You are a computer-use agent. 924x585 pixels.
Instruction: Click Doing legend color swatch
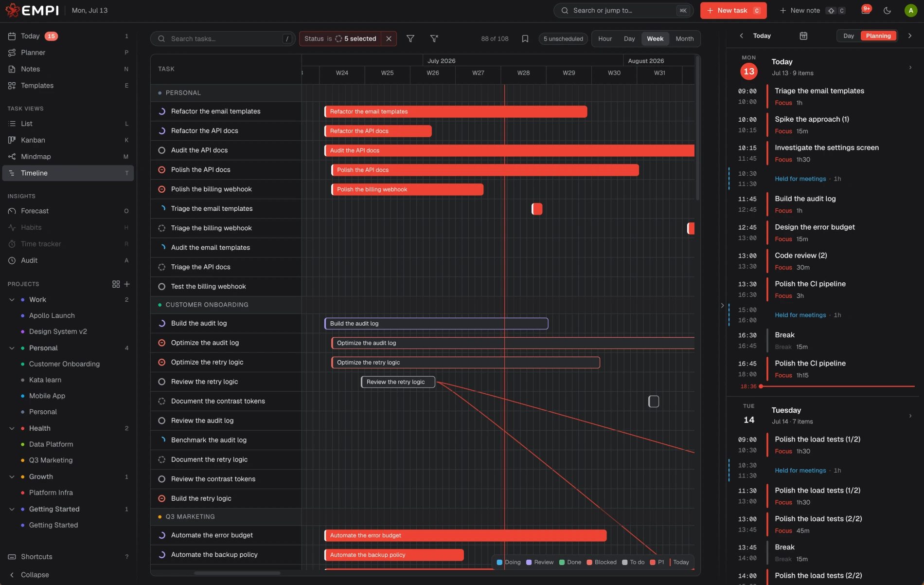click(499, 562)
